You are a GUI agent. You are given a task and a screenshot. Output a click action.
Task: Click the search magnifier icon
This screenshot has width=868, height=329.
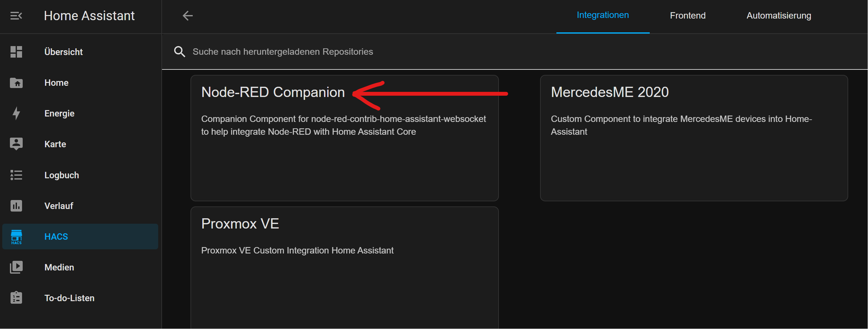coord(179,52)
